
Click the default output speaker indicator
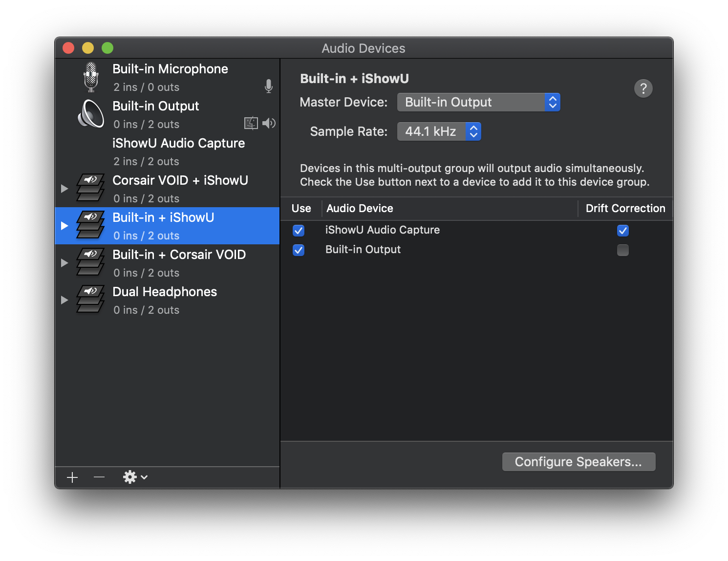[269, 123]
